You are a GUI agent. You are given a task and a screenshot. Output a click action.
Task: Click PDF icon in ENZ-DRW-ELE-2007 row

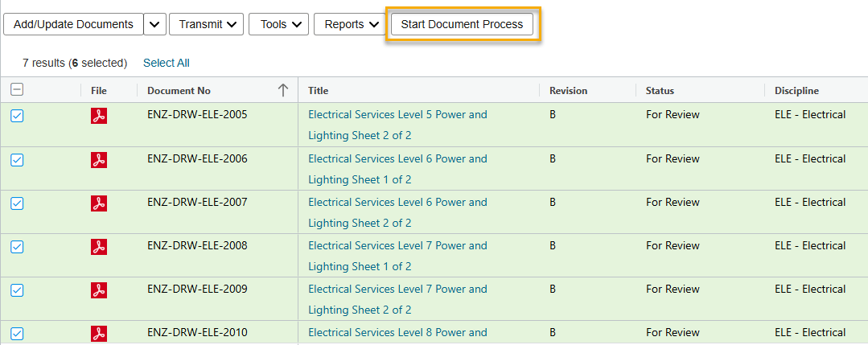(99, 203)
